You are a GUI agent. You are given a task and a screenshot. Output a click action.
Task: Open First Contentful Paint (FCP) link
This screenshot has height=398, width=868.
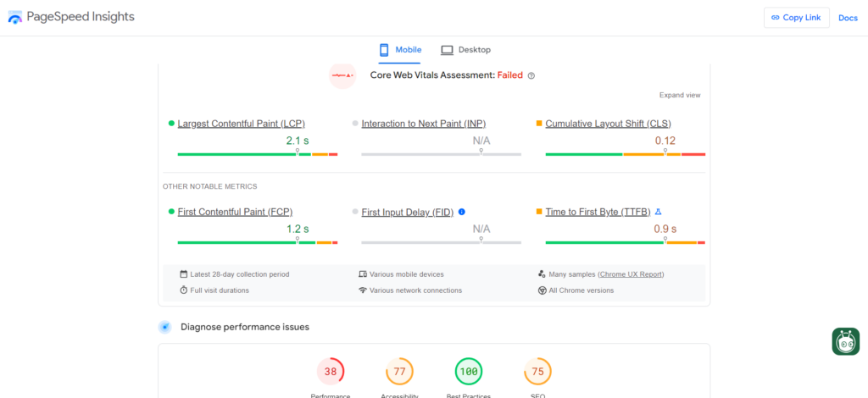(x=235, y=212)
